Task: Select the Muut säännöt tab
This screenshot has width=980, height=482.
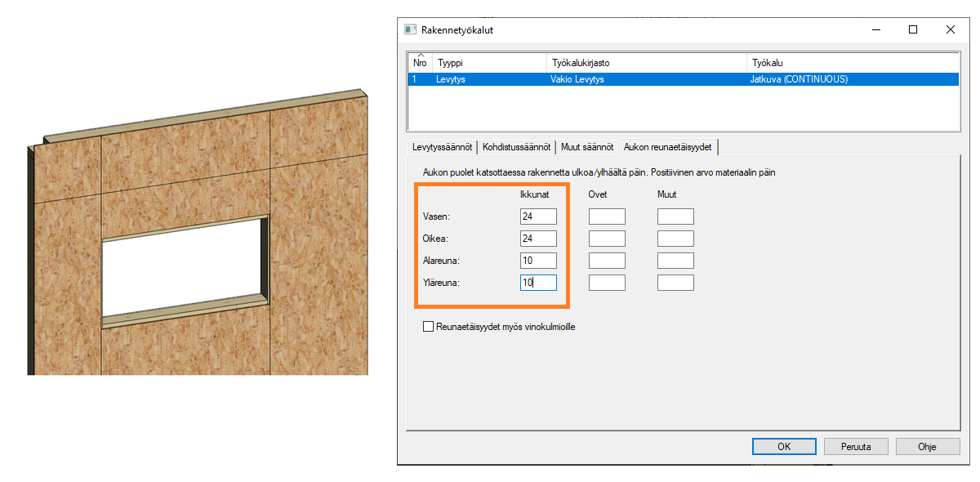Action: point(586,147)
